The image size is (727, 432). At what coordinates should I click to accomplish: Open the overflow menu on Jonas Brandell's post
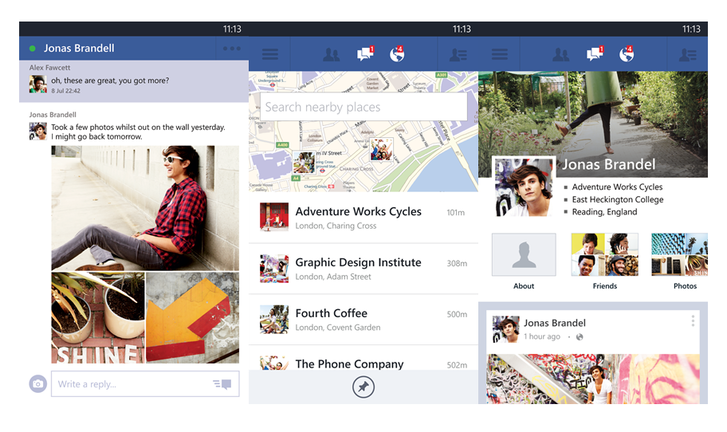coord(692,322)
